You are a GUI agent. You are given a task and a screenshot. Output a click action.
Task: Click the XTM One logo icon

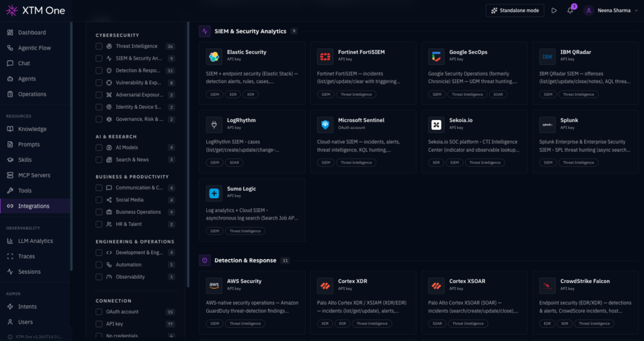pos(12,11)
